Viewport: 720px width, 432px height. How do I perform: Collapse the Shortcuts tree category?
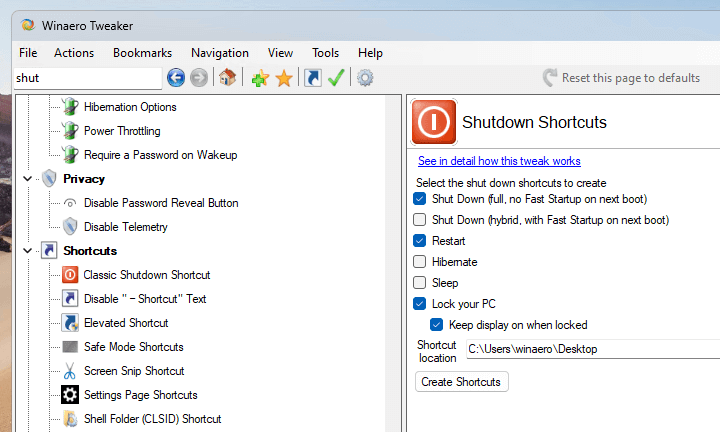[x=27, y=251]
